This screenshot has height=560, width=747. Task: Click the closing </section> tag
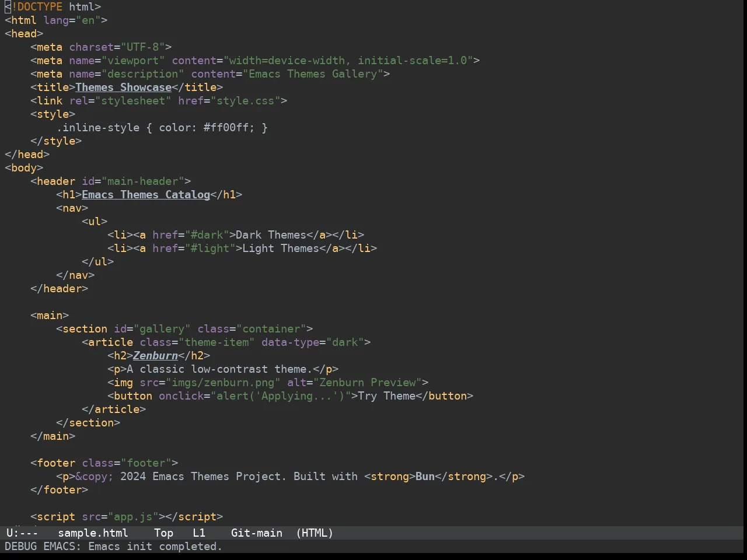(88, 423)
